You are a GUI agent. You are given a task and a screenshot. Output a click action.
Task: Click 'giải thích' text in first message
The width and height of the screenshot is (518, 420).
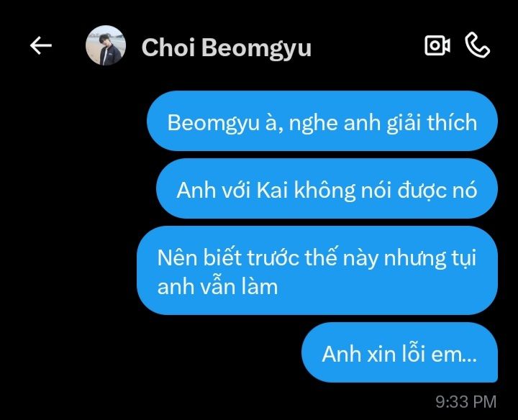click(432, 123)
